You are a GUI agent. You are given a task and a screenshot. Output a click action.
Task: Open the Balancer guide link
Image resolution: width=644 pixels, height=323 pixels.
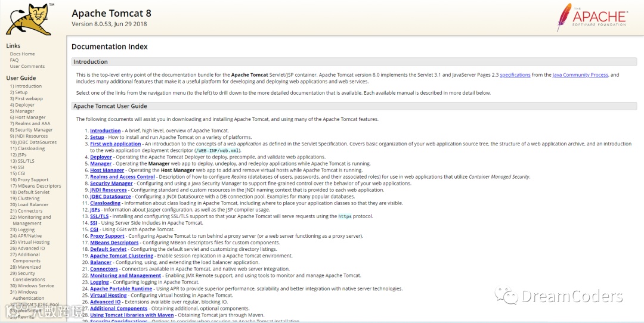[x=101, y=262]
